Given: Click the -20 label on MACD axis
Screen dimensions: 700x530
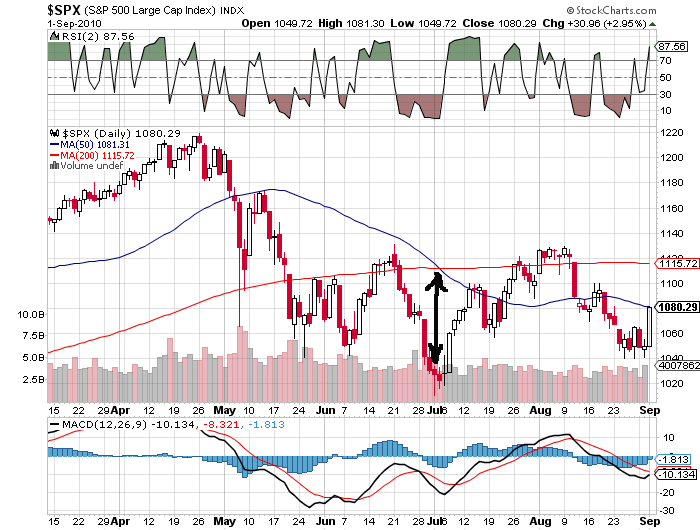Looking at the screenshot, I should click(668, 492).
